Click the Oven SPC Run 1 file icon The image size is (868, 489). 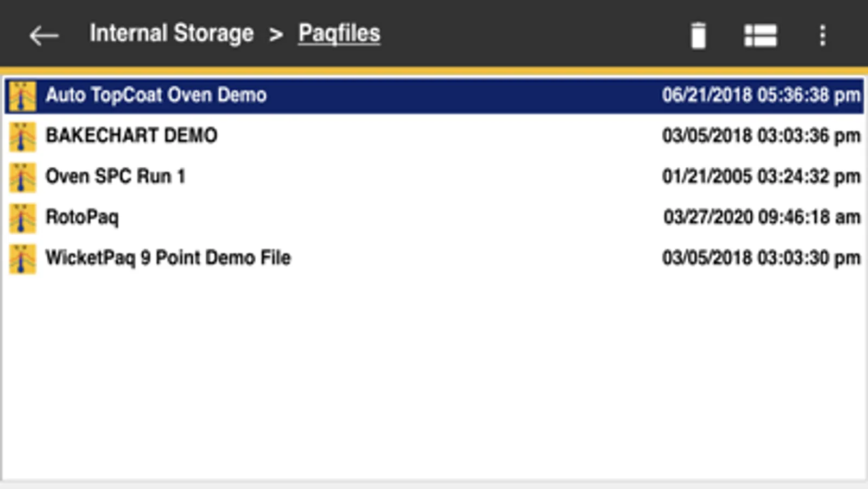pos(22,178)
